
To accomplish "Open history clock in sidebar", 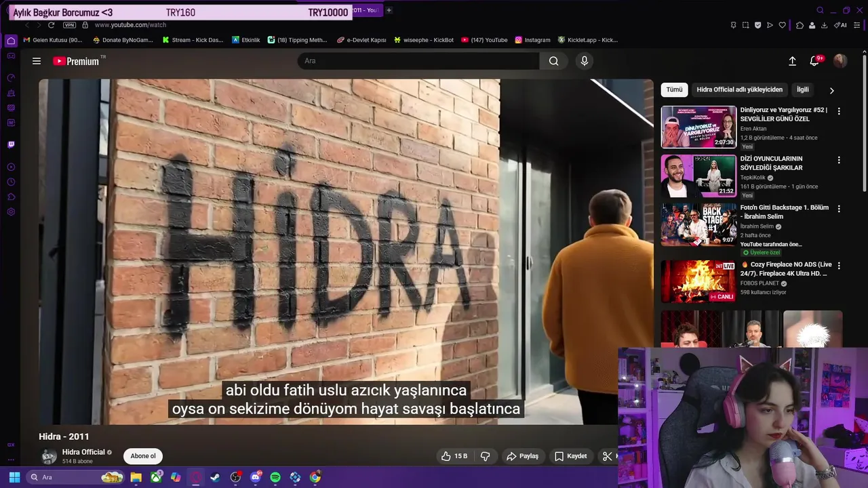I will [x=11, y=182].
